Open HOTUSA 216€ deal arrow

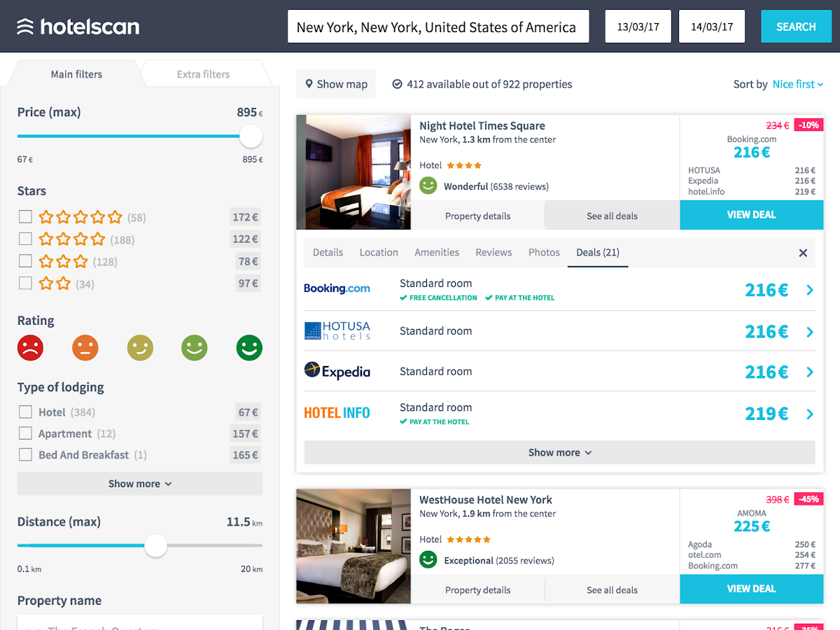coord(810,332)
